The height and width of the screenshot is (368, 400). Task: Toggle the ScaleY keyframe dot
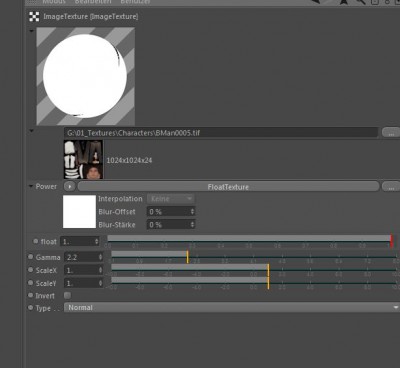click(31, 283)
